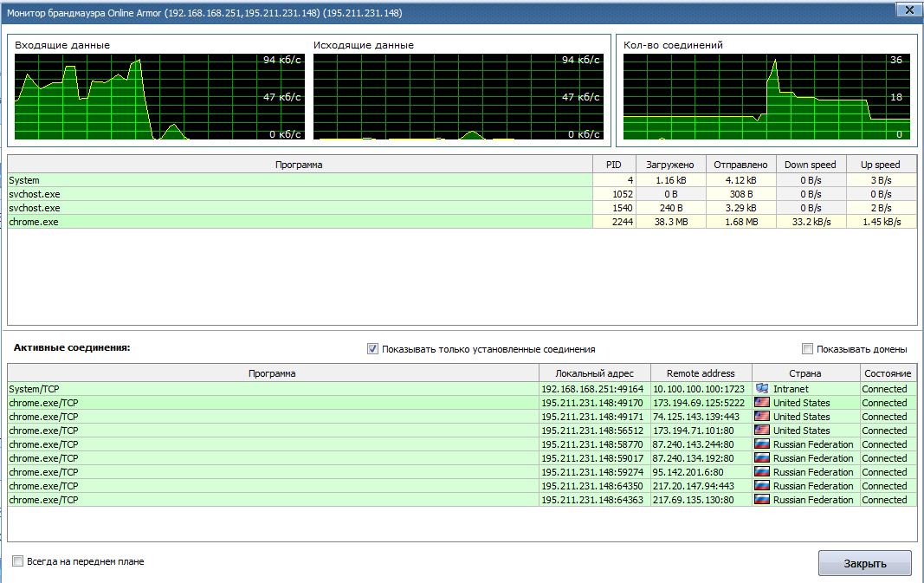Click the Russian flag for 217.69.135.130:80

762,500
